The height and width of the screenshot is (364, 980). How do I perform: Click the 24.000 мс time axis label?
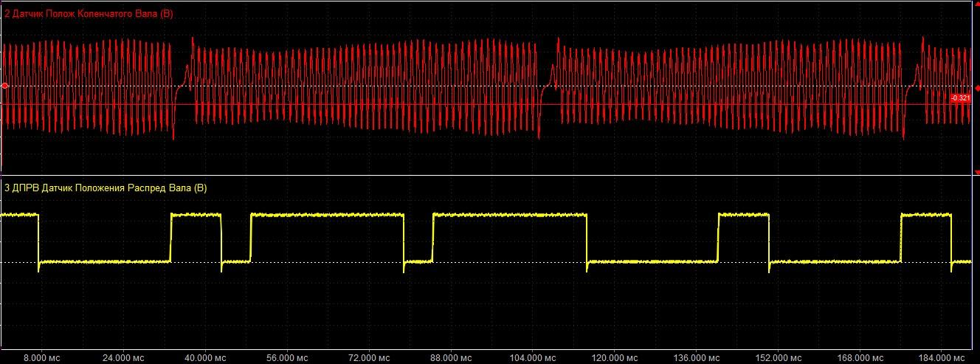[122, 356]
